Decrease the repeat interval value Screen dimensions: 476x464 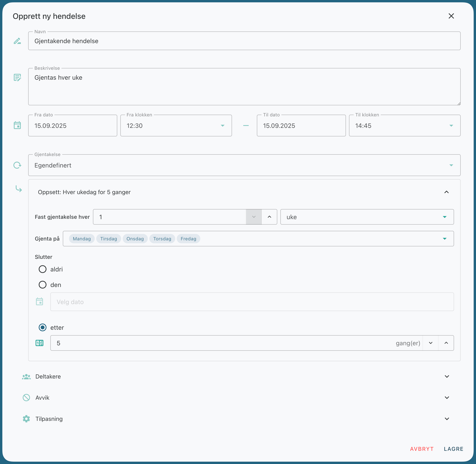[x=254, y=217]
